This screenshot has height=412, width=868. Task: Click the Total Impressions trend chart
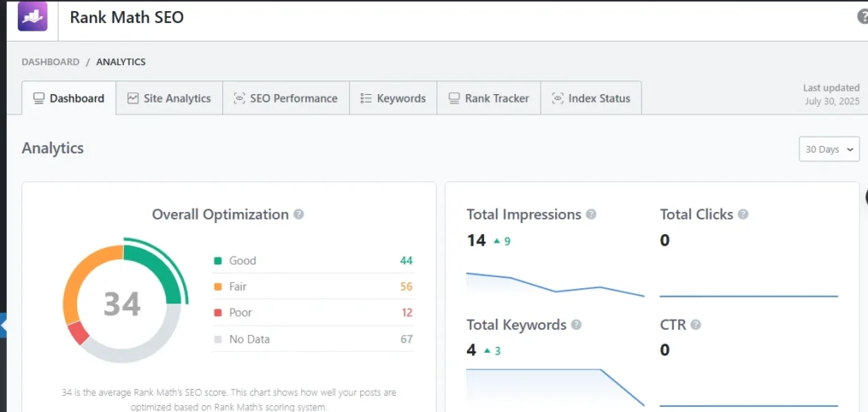(x=555, y=283)
